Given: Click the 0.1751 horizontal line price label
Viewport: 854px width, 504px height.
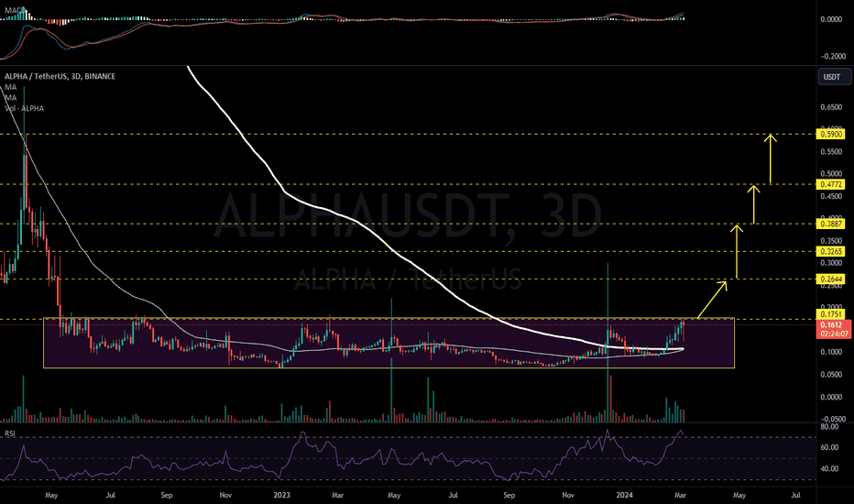Looking at the screenshot, I should pos(830,314).
